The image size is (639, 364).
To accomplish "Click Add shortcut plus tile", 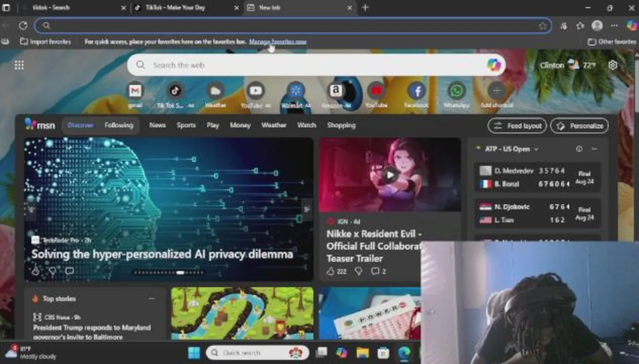I will 497,95.
